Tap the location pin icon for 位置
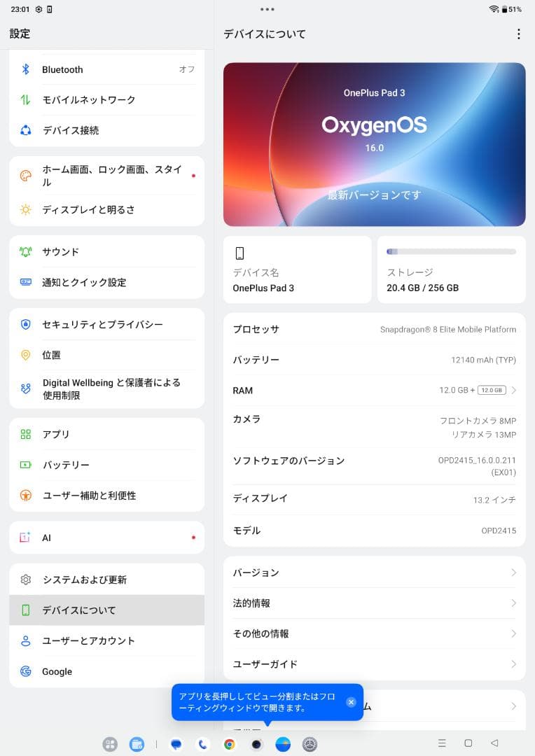Screen dimensions: 535x756 26,356
